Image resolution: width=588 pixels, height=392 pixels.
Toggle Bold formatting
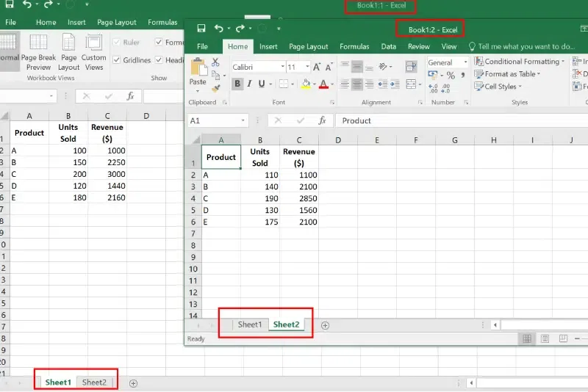coord(237,84)
